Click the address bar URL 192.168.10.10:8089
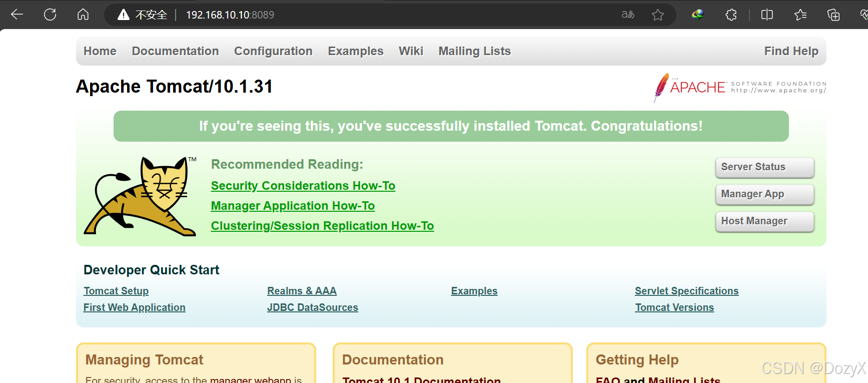This screenshot has height=383, width=868. click(230, 15)
